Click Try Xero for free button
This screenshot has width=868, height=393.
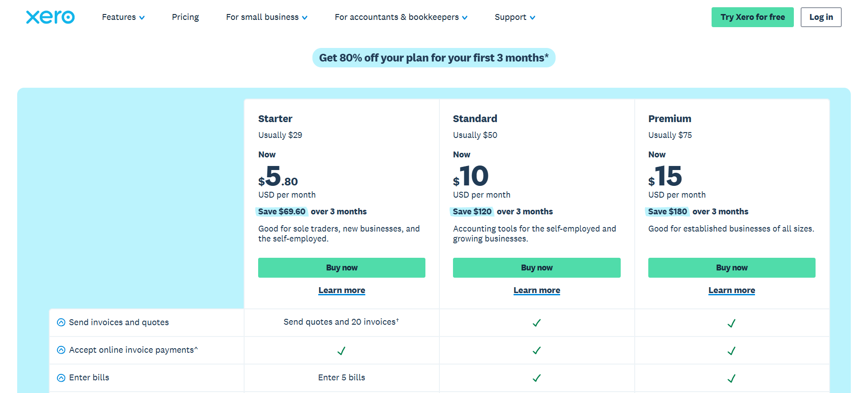pos(752,17)
